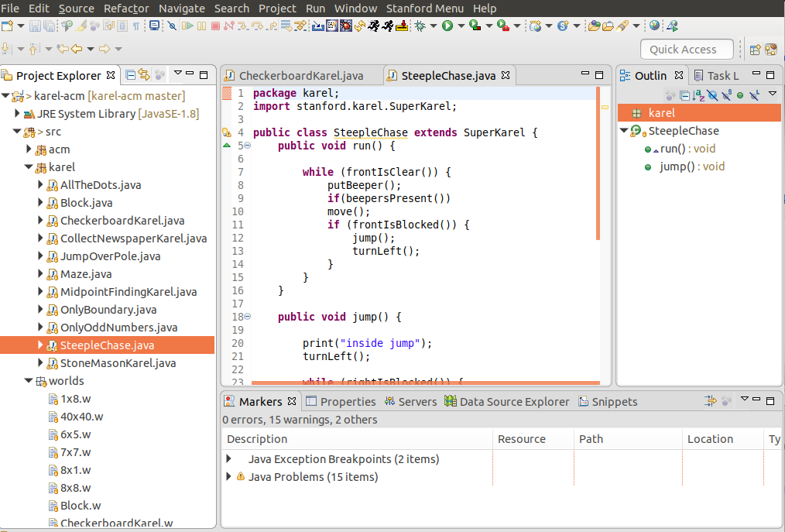Click the Debug bug icon in toolbar

[420, 26]
